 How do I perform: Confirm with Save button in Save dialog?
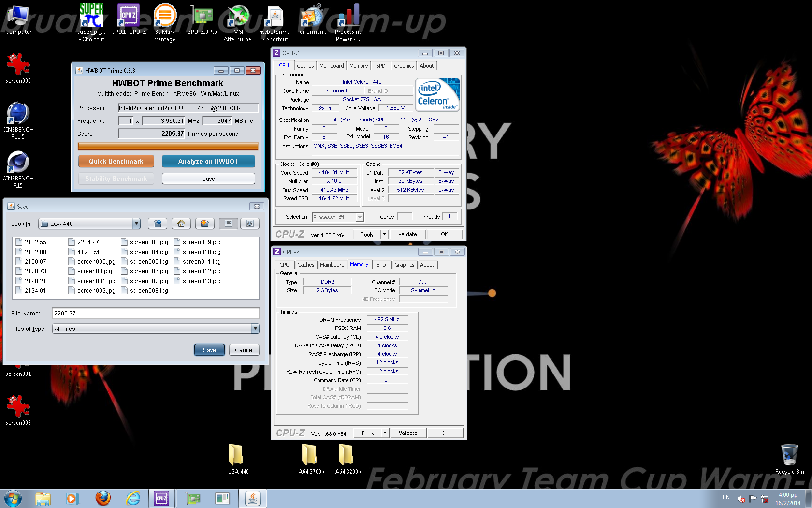[x=209, y=350]
